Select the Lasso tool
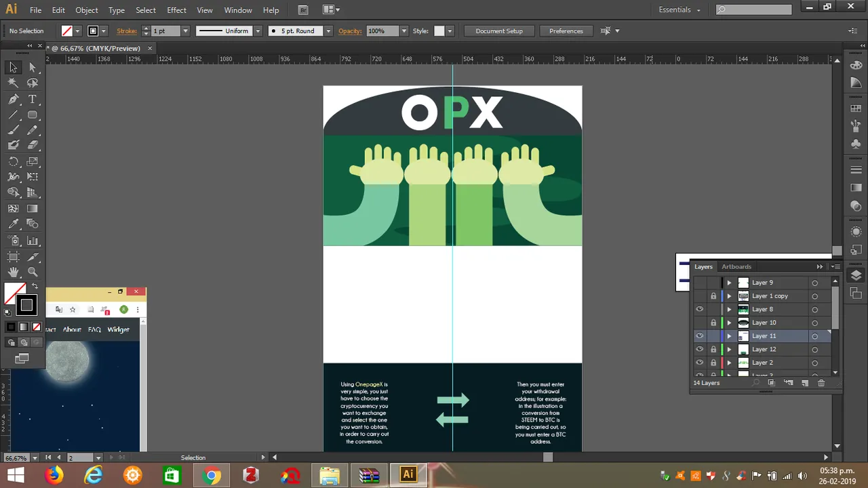 32,83
